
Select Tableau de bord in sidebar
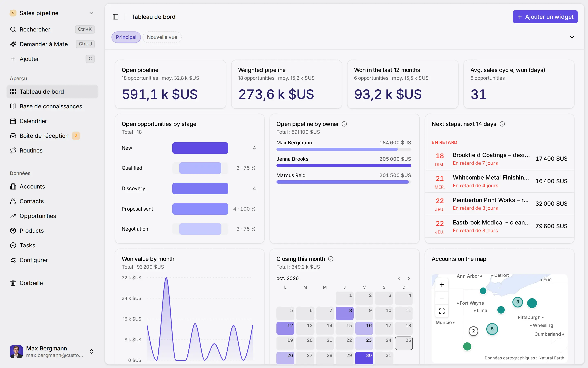(x=52, y=92)
